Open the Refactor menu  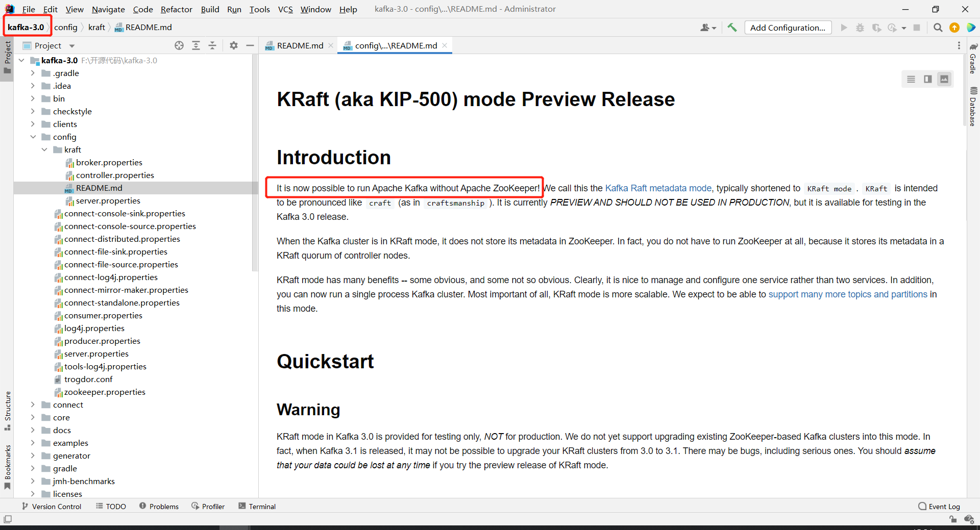pos(176,9)
